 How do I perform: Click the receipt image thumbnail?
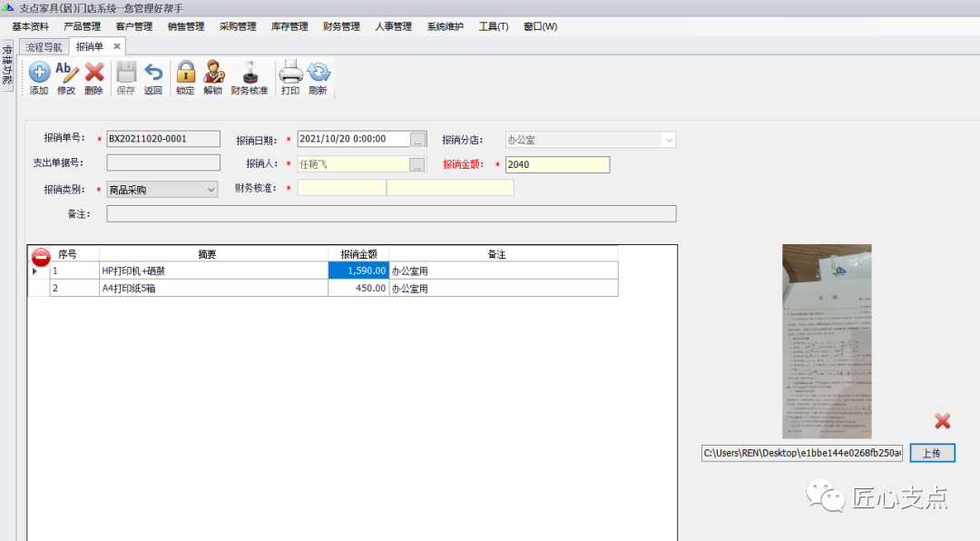click(x=827, y=341)
